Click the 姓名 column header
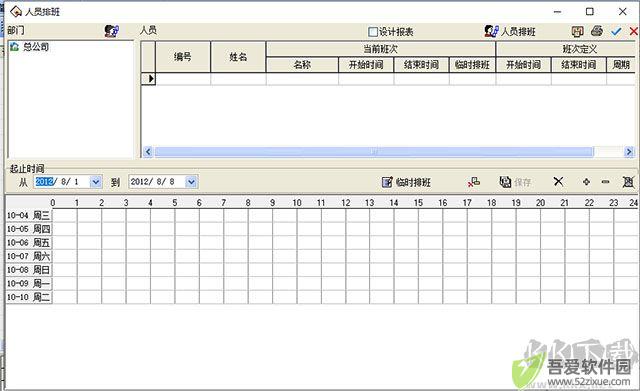The width and height of the screenshot is (640, 391). point(238,57)
